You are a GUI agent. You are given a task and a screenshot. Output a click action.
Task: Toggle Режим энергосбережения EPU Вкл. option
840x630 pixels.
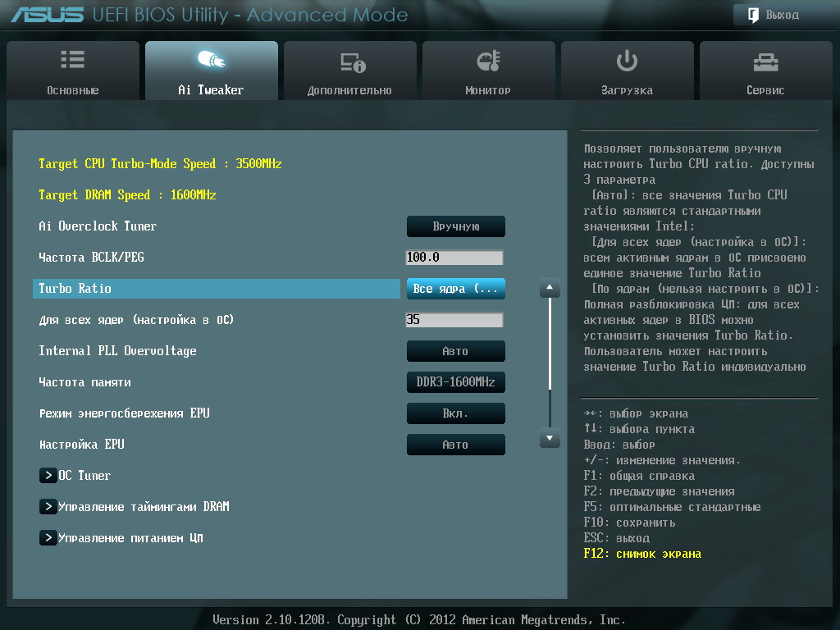(456, 413)
